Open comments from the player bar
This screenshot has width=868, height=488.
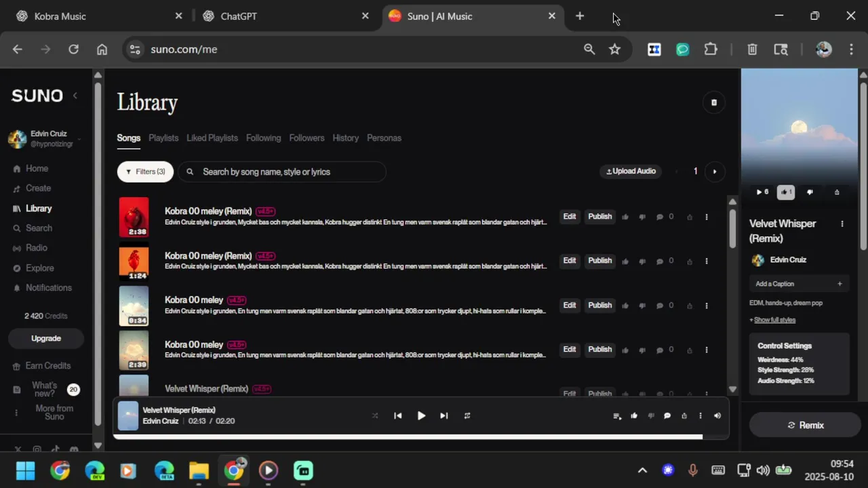(x=667, y=416)
